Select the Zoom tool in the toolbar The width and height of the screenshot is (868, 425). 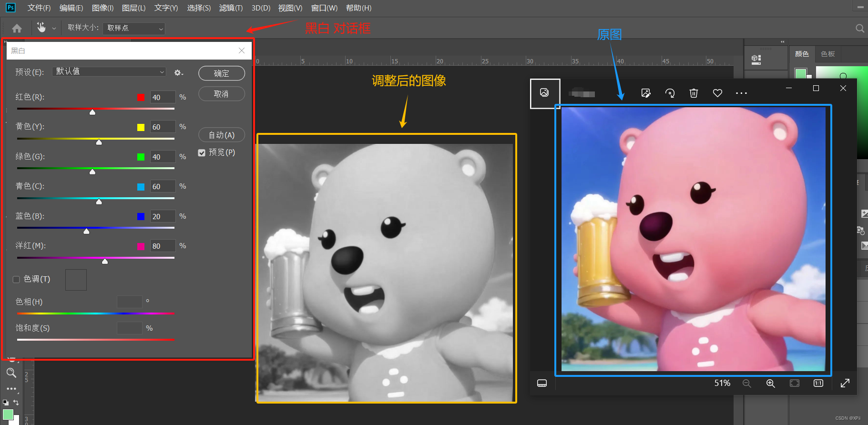pos(11,373)
